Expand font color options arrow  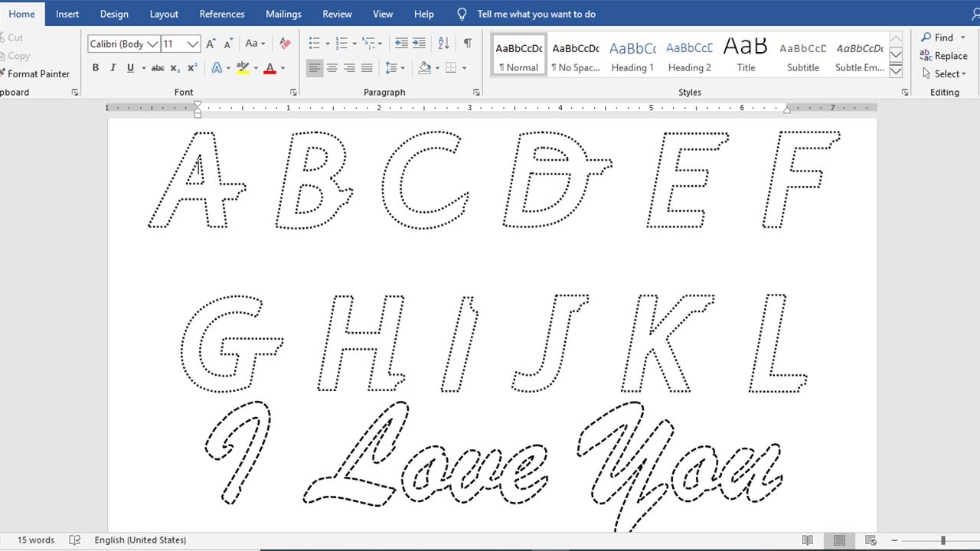[283, 68]
